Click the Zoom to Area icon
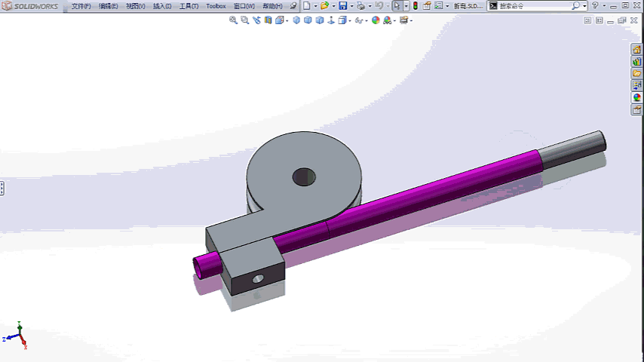The image size is (644, 362). (x=245, y=20)
